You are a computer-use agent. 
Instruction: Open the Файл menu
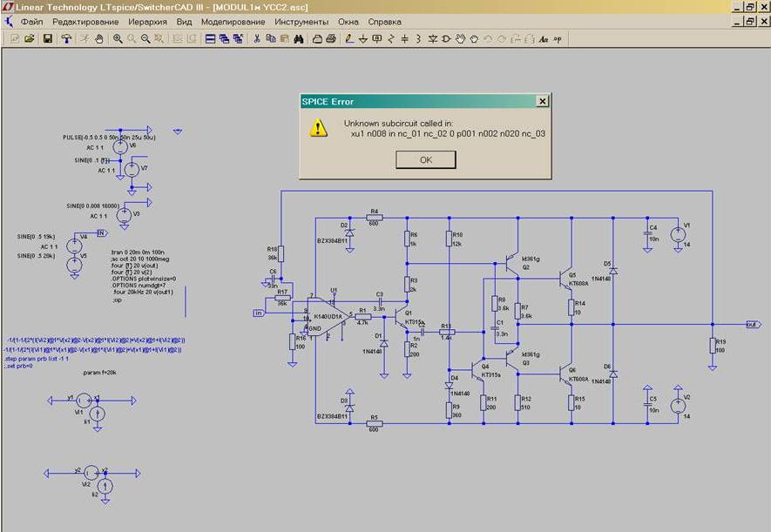pyautogui.click(x=32, y=21)
